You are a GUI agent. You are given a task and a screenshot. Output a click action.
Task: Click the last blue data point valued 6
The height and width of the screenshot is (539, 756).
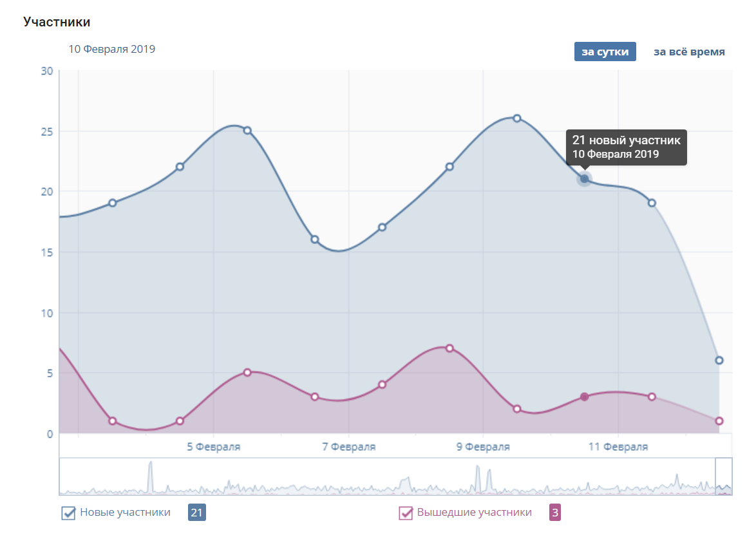719,361
